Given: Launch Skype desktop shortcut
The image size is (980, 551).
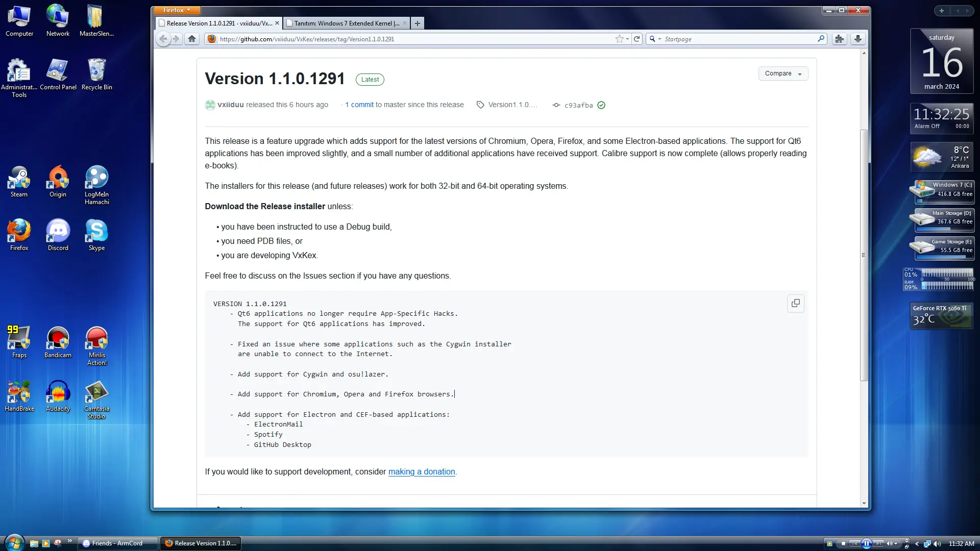Looking at the screenshot, I should tap(96, 235).
